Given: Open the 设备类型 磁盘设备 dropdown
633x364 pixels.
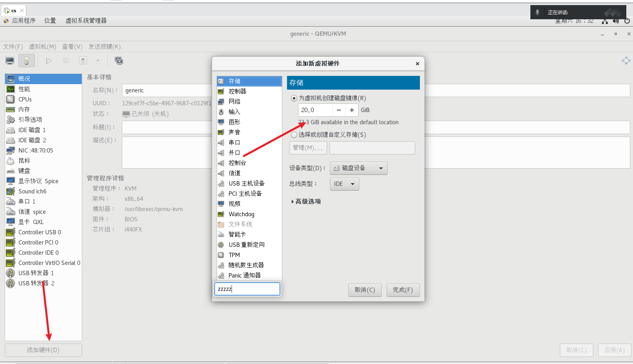Looking at the screenshot, I should (358, 168).
